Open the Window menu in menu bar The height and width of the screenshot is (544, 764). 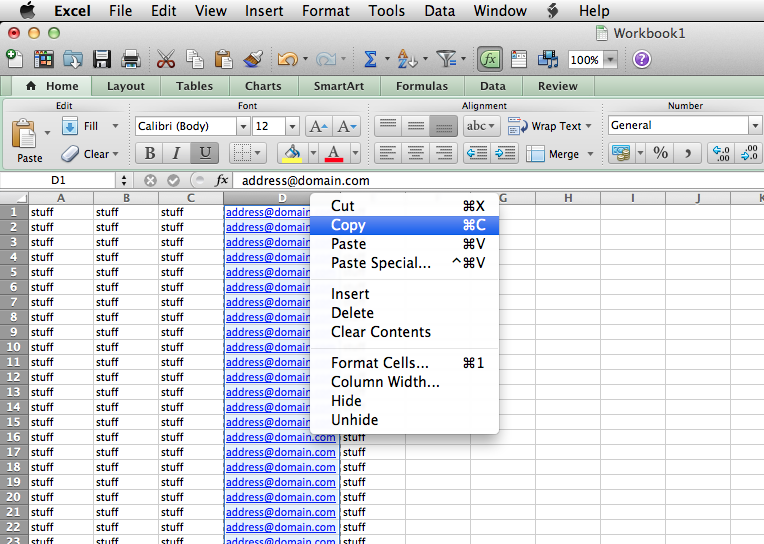500,11
